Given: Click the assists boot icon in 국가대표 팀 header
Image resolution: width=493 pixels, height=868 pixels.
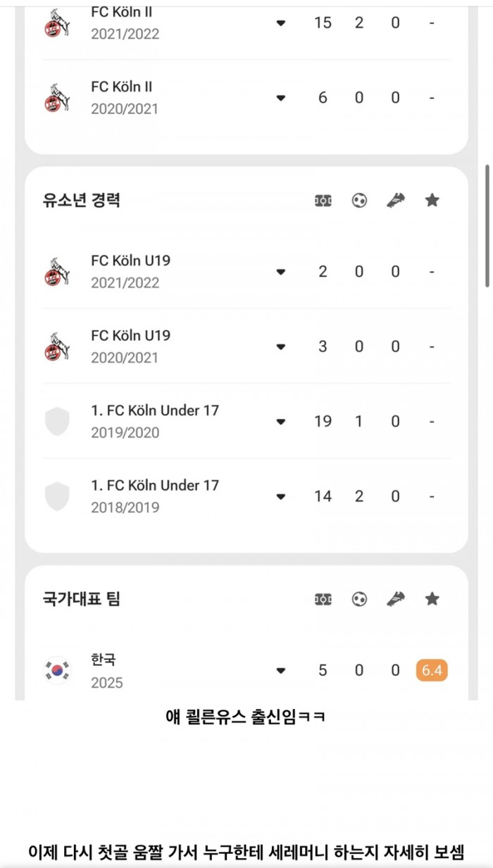Looking at the screenshot, I should [x=395, y=599].
